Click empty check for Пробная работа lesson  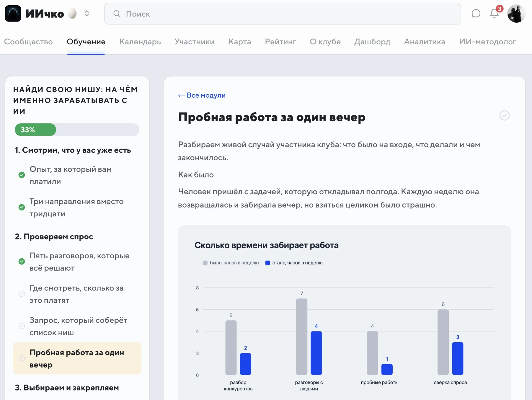coord(22,358)
